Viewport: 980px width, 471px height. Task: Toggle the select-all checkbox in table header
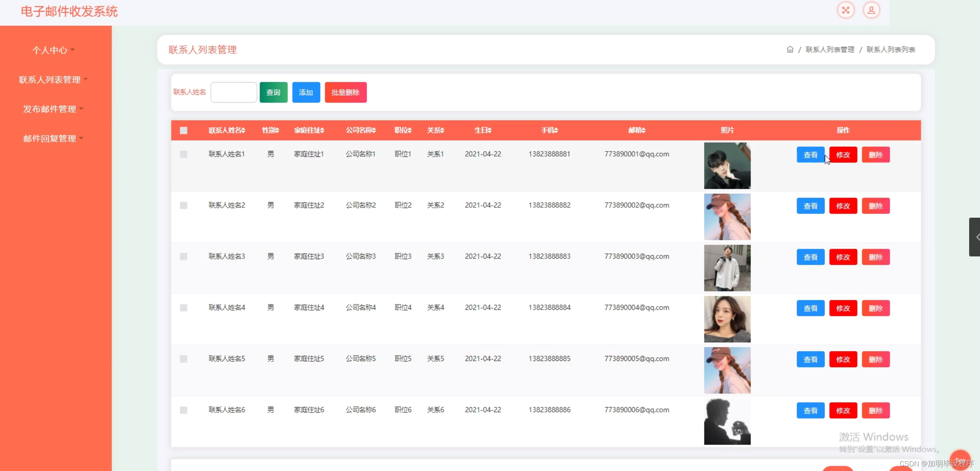(x=184, y=131)
